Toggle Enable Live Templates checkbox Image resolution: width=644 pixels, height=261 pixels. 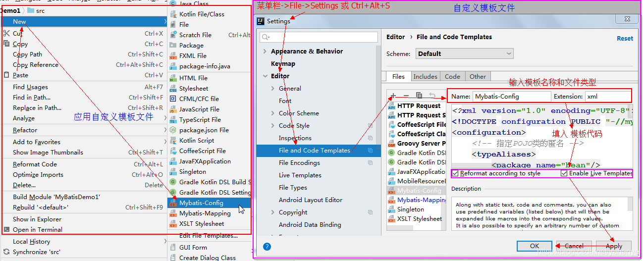[564, 173]
